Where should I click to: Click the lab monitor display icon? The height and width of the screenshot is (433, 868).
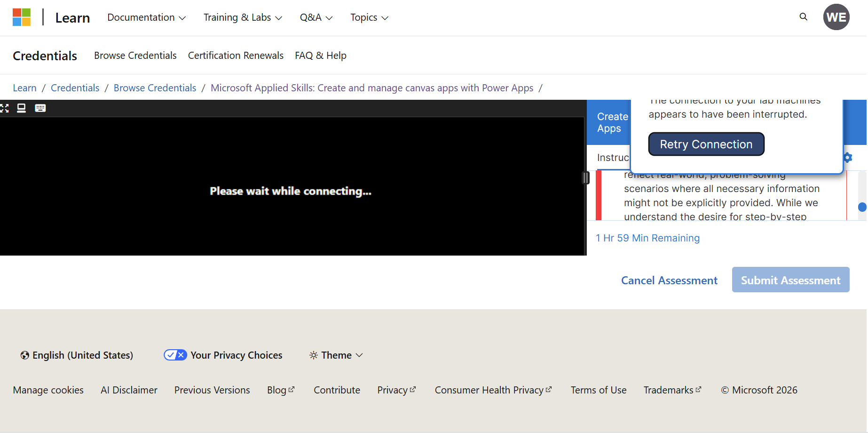(22, 108)
